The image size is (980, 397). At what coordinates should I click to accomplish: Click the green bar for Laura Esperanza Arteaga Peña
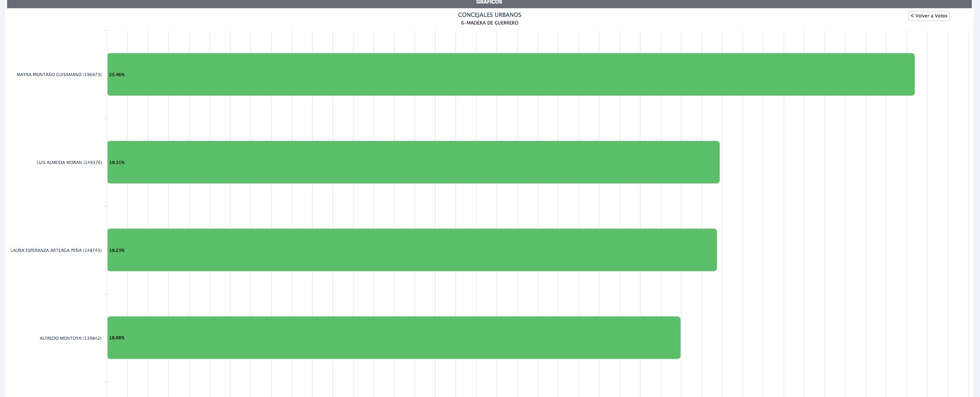pyautogui.click(x=412, y=250)
